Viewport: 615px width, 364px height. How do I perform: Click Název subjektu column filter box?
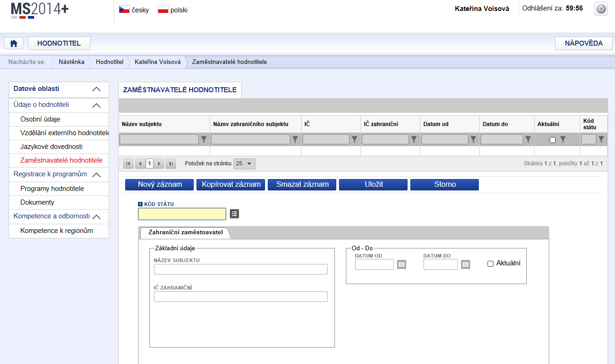pyautogui.click(x=159, y=139)
